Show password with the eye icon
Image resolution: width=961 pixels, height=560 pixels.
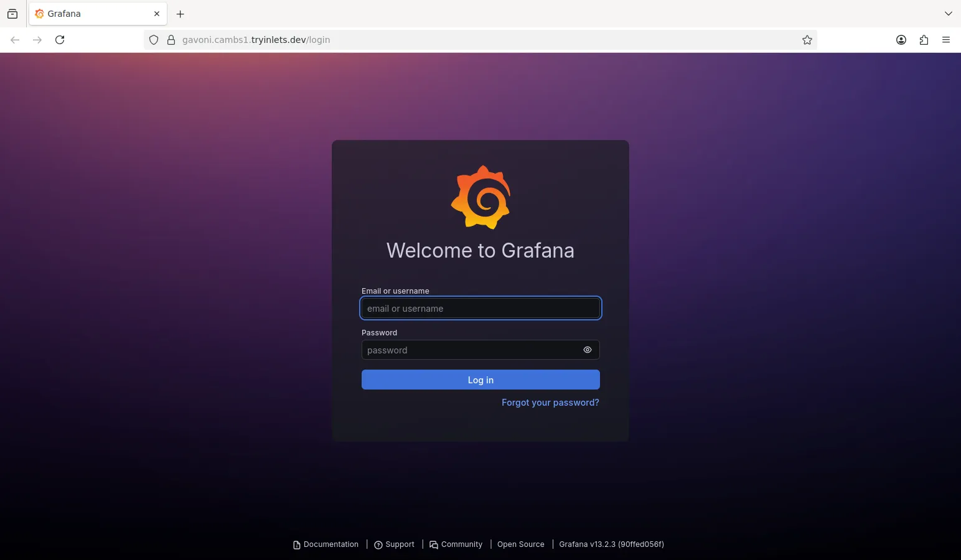pos(588,350)
